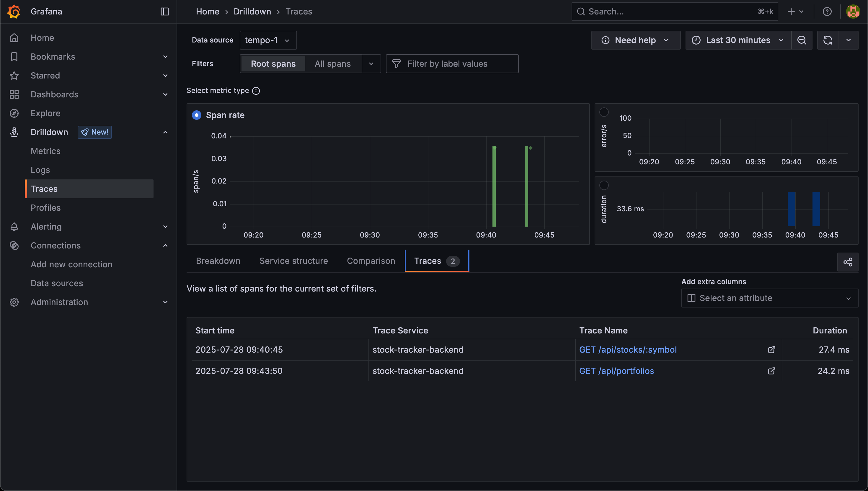This screenshot has width=868, height=491.
Task: Open the Need help dropdown
Action: pos(636,40)
